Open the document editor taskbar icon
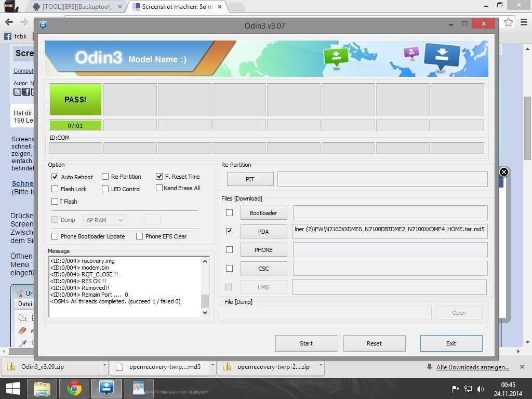This screenshot has height=399, width=532. point(138,389)
